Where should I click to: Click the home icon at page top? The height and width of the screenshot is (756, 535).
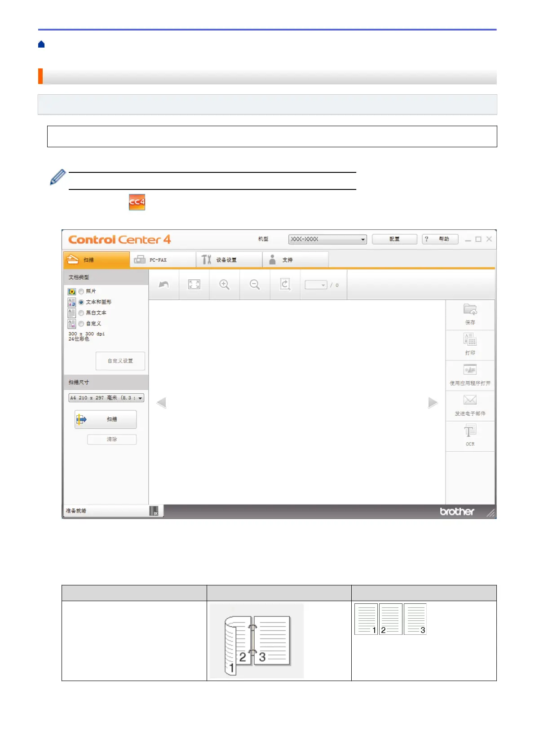point(41,44)
